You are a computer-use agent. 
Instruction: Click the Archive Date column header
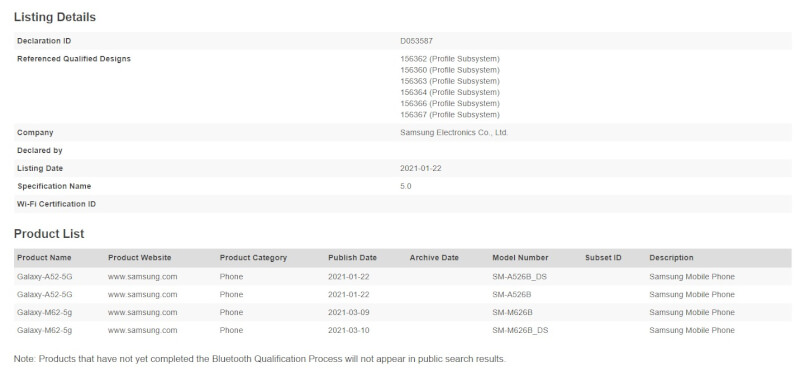point(434,258)
